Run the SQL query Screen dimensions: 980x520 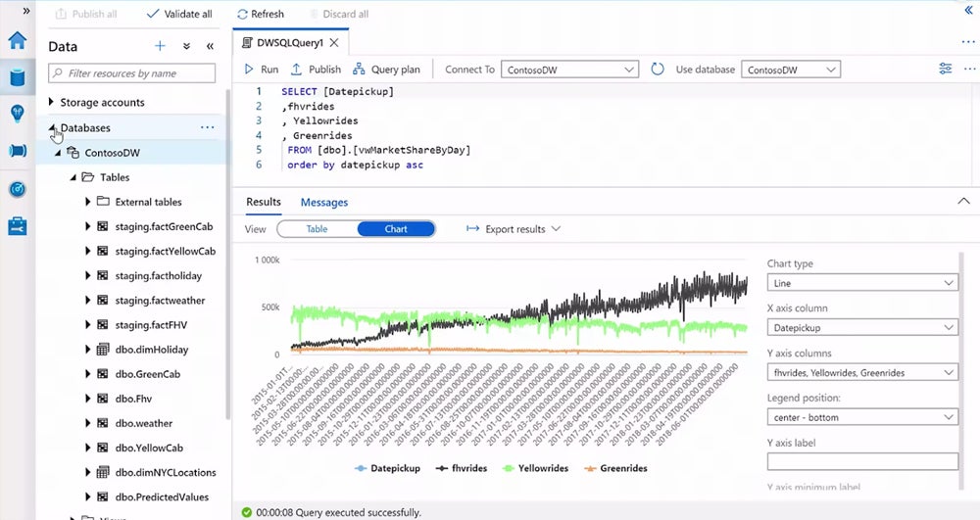[x=262, y=70]
